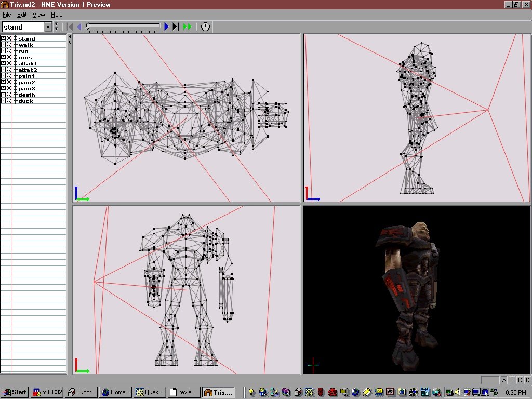
Task: Play the animation with the blue arrow
Action: click(x=166, y=27)
